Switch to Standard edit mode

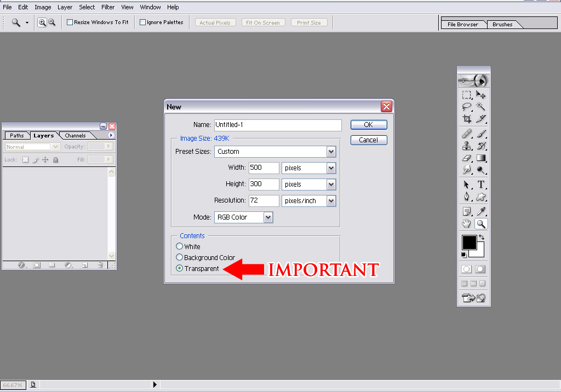coord(466,269)
